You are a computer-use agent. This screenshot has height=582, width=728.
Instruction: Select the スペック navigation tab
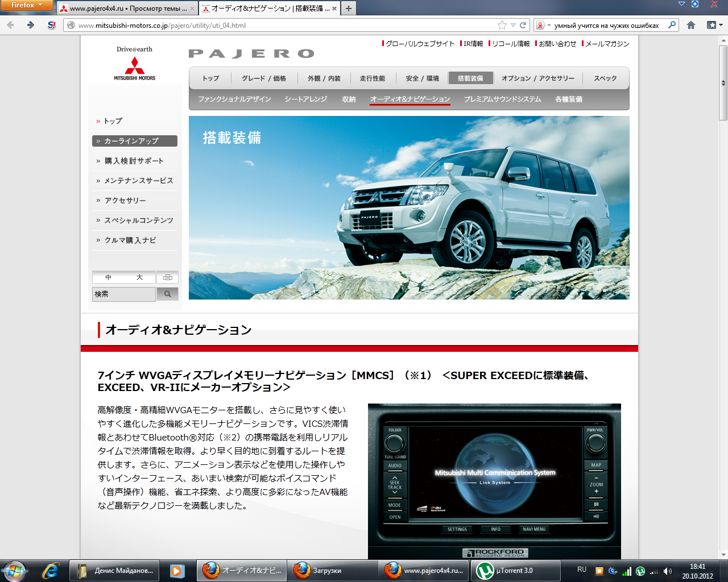[605, 78]
